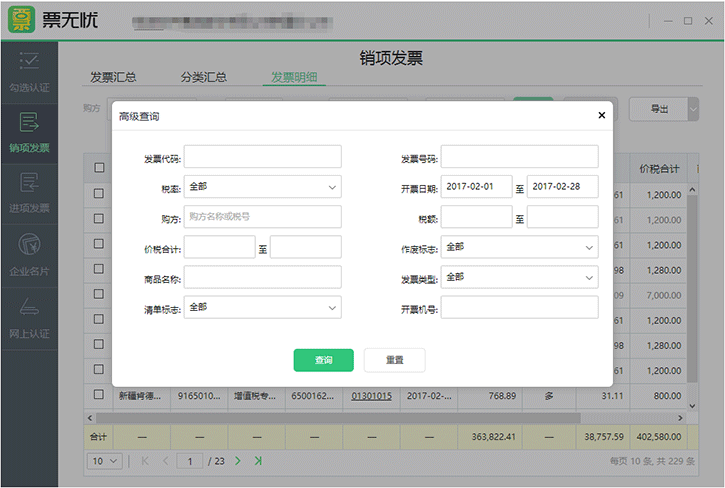
Task: Click the total 363,822.41 cell
Action: click(490, 437)
